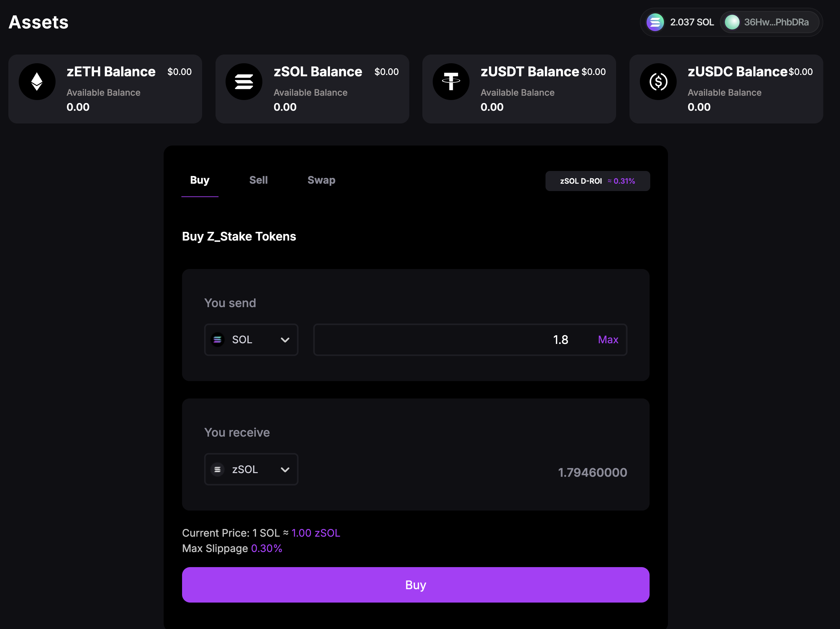The width and height of the screenshot is (840, 629).
Task: Open wallet address 36Hw...PhbDRa
Action: pos(769,22)
